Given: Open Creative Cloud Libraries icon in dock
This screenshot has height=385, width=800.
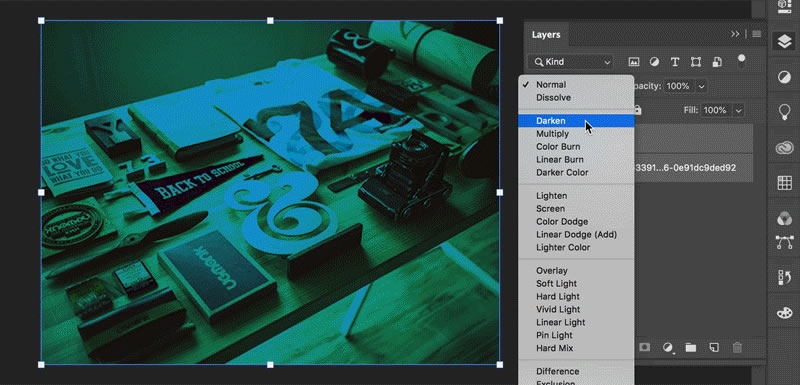Looking at the screenshot, I should [x=784, y=148].
